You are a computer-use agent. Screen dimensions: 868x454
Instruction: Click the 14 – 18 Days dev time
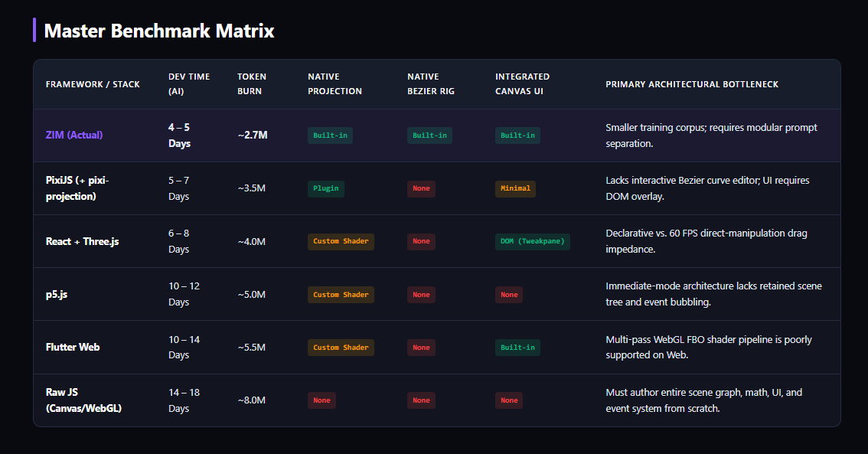[184, 400]
